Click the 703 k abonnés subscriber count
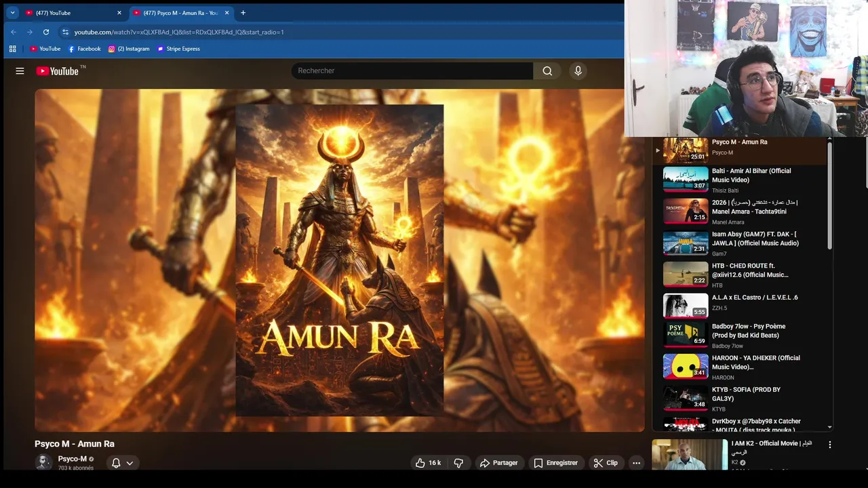 (76, 468)
